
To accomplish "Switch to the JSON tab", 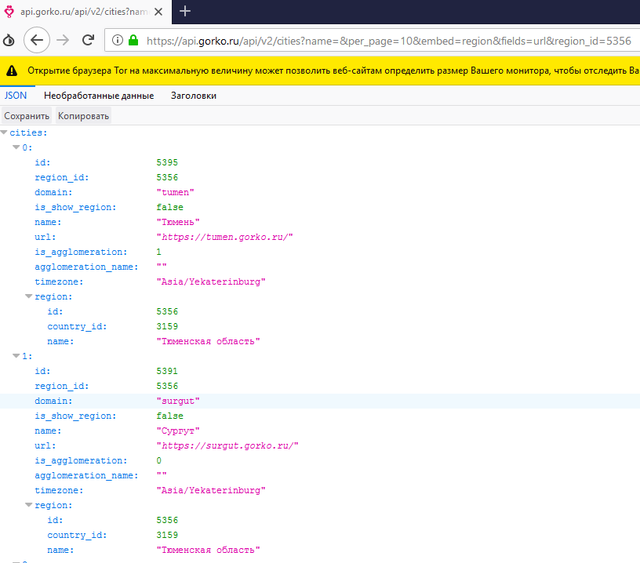I will click(x=16, y=96).
